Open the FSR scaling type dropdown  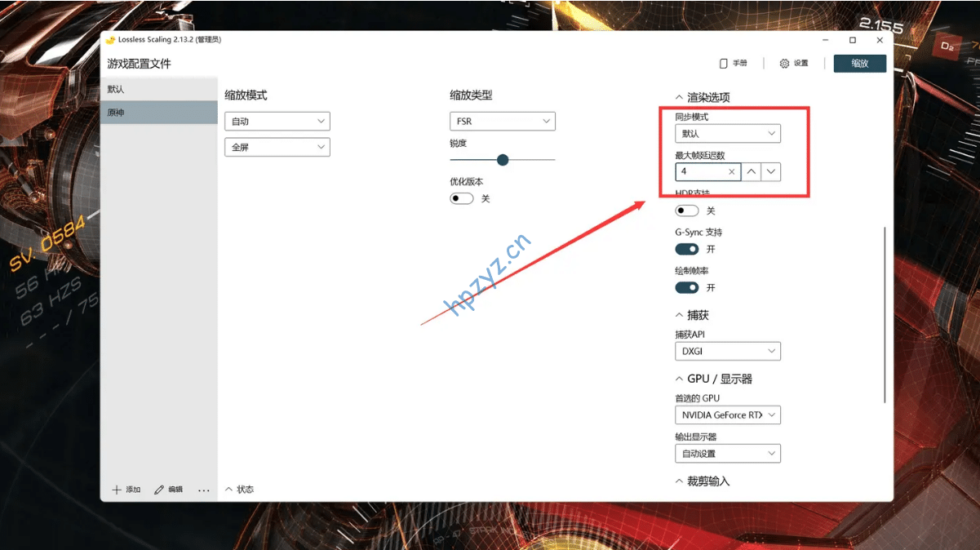click(503, 122)
